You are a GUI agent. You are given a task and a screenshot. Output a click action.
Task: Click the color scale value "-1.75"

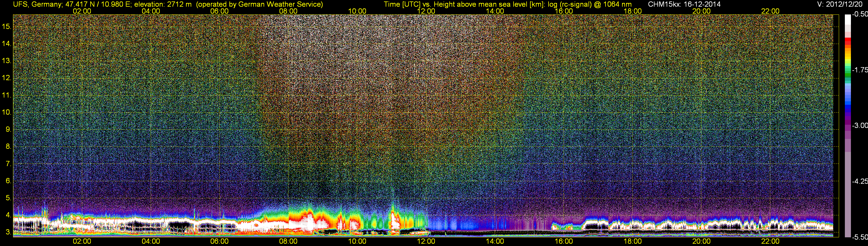pyautogui.click(x=860, y=70)
